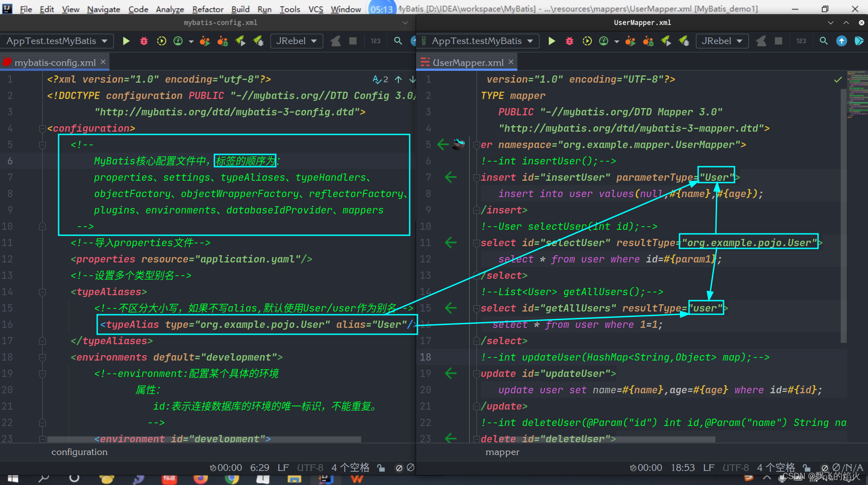Image resolution: width=868 pixels, height=485 pixels.
Task: Click the LF line separator in the left status bar
Action: pyautogui.click(x=283, y=468)
